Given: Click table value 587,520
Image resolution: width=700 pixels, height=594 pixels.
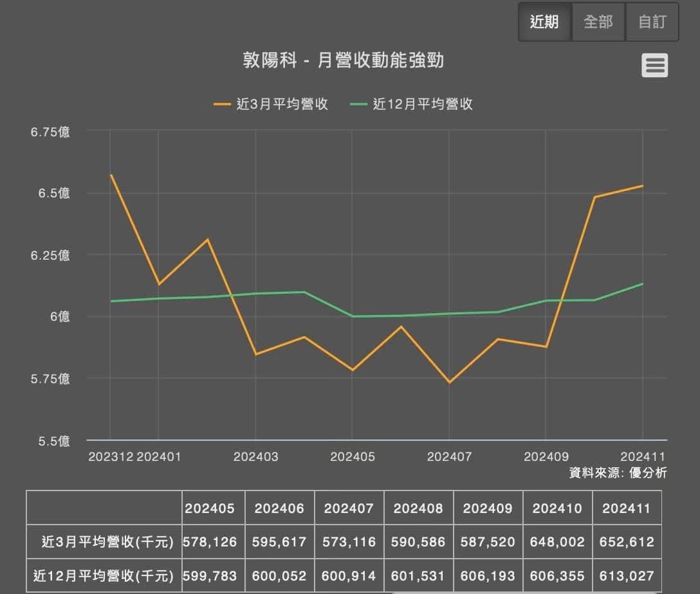Looking at the screenshot, I should pyautogui.click(x=488, y=542).
